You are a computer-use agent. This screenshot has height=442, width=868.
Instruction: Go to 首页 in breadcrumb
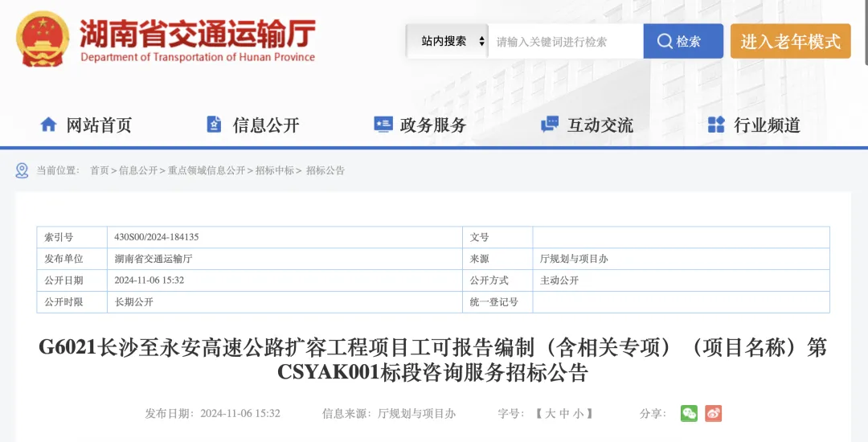pyautogui.click(x=100, y=170)
